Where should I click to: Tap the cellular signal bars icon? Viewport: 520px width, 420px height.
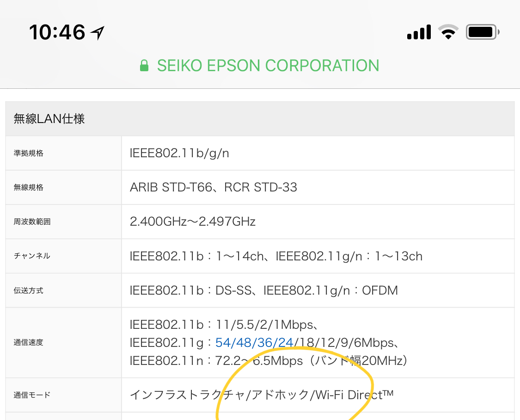(x=419, y=32)
